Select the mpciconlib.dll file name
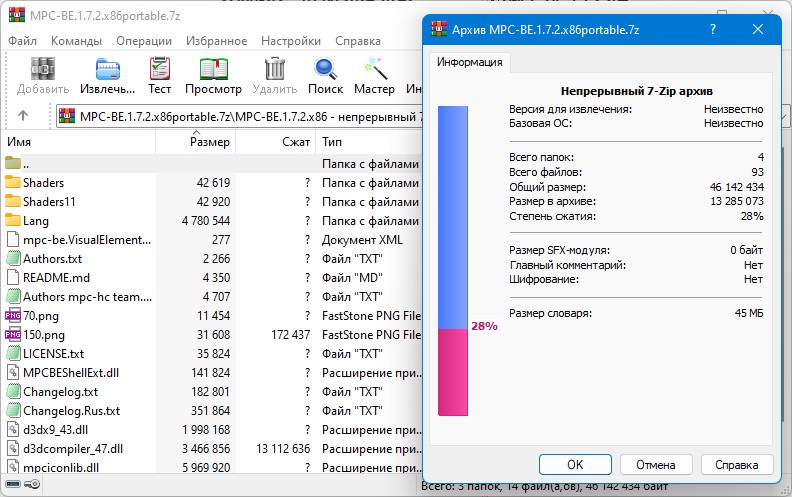Screen dimensions: 792x497 tap(61, 468)
